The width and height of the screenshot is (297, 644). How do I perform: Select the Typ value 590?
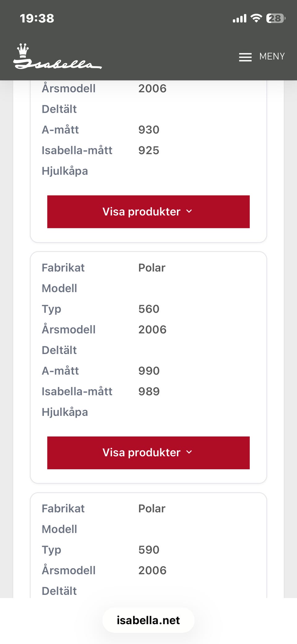(x=149, y=550)
